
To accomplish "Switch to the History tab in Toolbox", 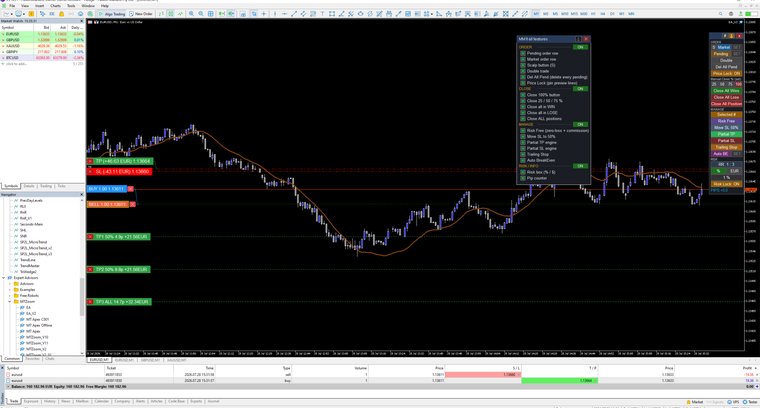I will pyautogui.click(x=50, y=401).
